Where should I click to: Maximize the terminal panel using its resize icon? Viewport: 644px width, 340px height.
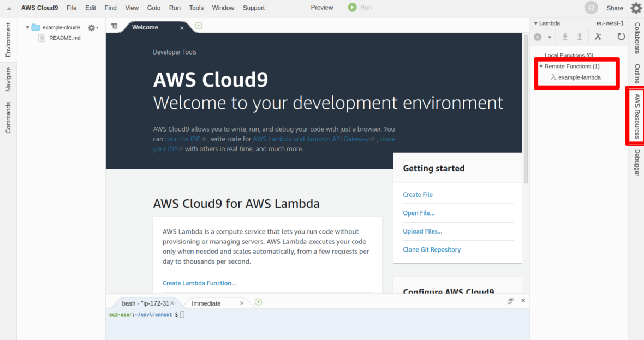coord(510,301)
